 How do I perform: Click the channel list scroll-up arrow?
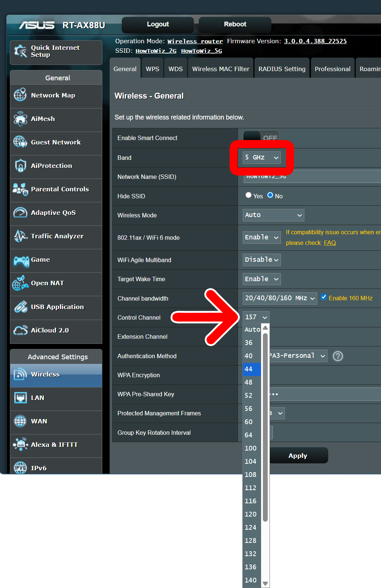(x=265, y=327)
